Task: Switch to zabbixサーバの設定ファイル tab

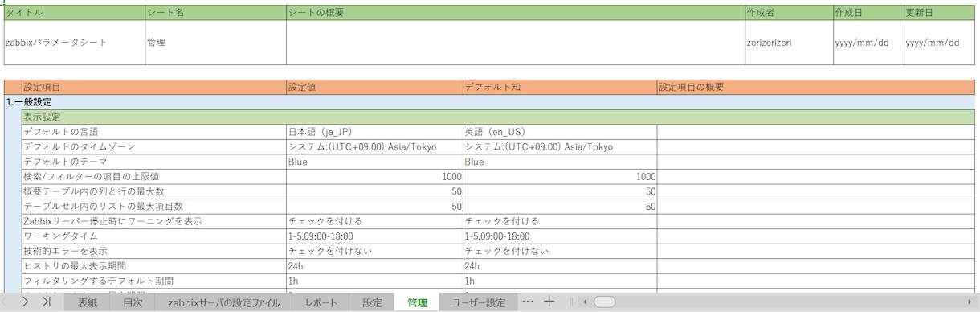Action: (x=223, y=302)
